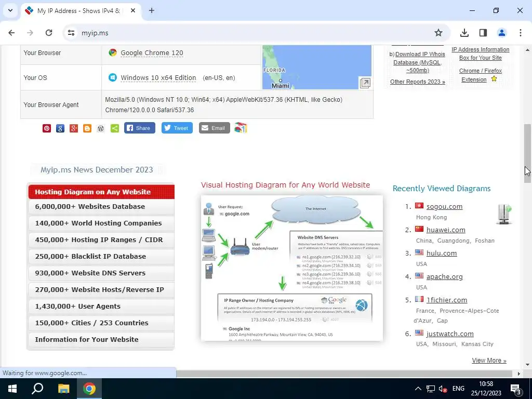Click the France flag icon by 1fichier.com
The width and height of the screenshot is (532, 399).
pyautogui.click(x=419, y=300)
